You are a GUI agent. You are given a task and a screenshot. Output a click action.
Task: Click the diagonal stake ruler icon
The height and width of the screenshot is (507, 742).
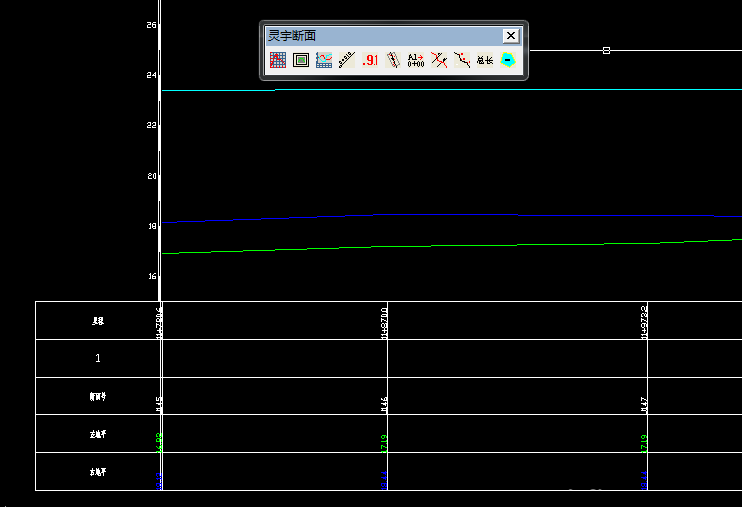point(347,60)
